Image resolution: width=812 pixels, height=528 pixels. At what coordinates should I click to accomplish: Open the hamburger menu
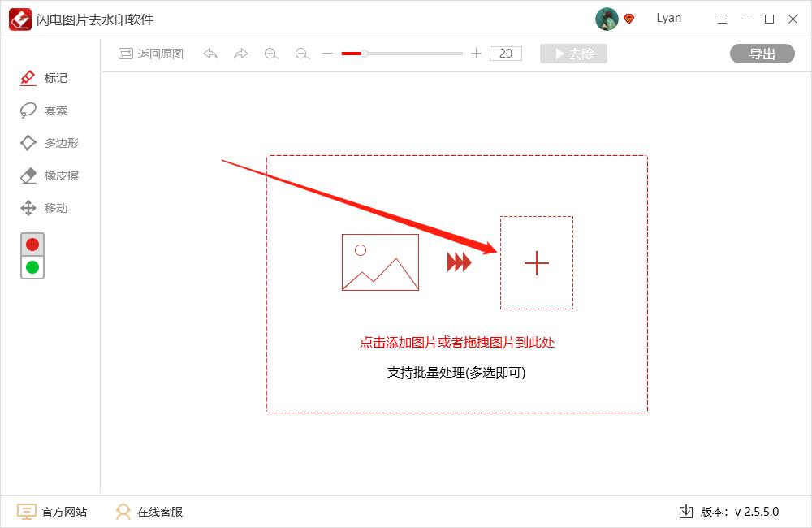point(722,18)
